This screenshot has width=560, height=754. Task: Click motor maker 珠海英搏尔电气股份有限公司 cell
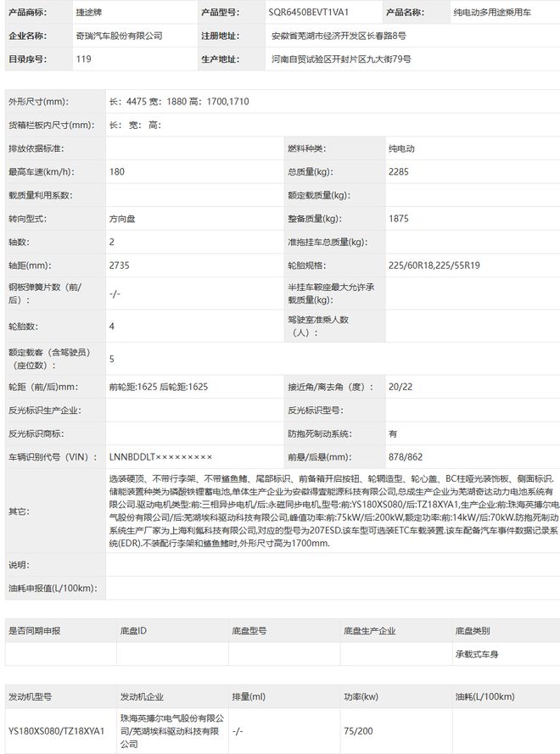click(x=172, y=731)
